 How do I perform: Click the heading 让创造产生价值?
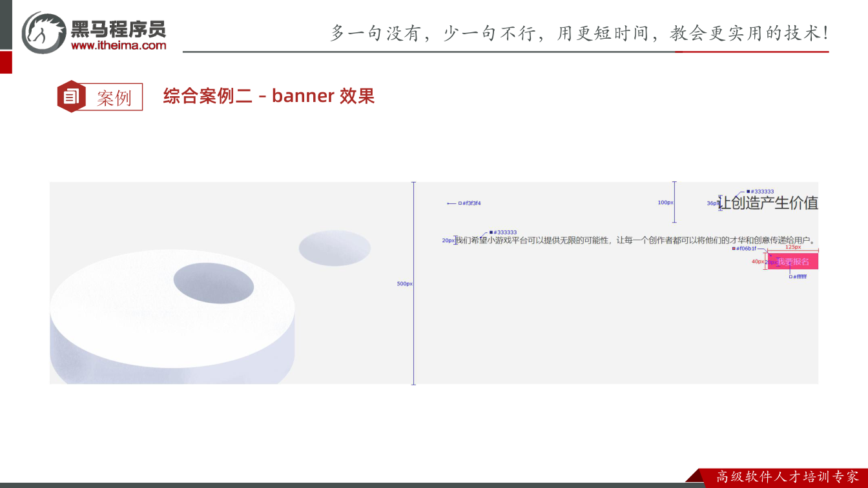(769, 203)
